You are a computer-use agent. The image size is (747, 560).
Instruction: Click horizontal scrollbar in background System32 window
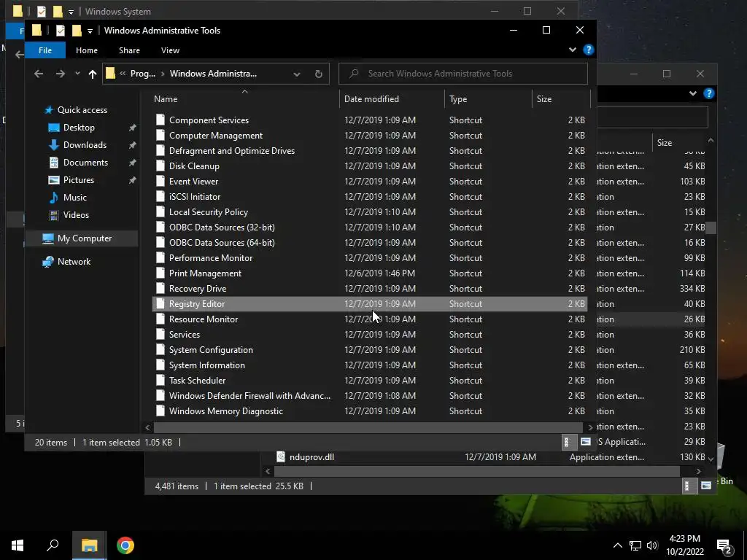[477, 471]
